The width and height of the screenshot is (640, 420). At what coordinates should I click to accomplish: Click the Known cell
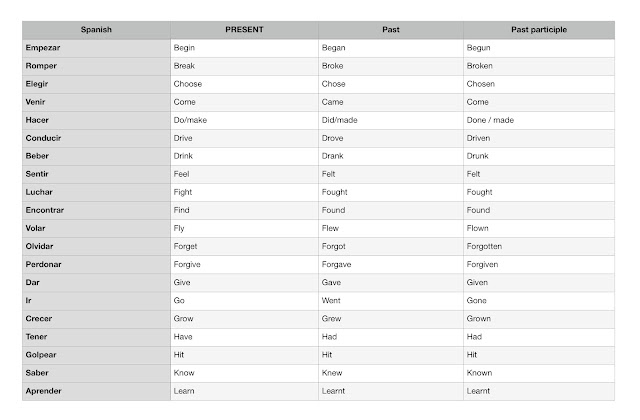click(x=539, y=373)
